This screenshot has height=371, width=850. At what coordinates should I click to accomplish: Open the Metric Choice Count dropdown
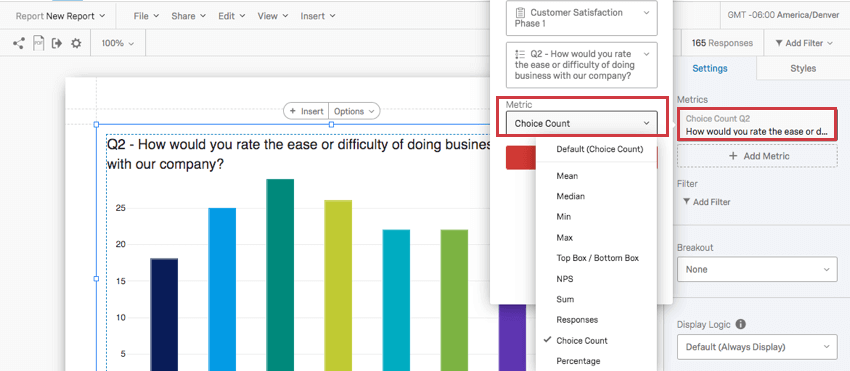tap(582, 124)
